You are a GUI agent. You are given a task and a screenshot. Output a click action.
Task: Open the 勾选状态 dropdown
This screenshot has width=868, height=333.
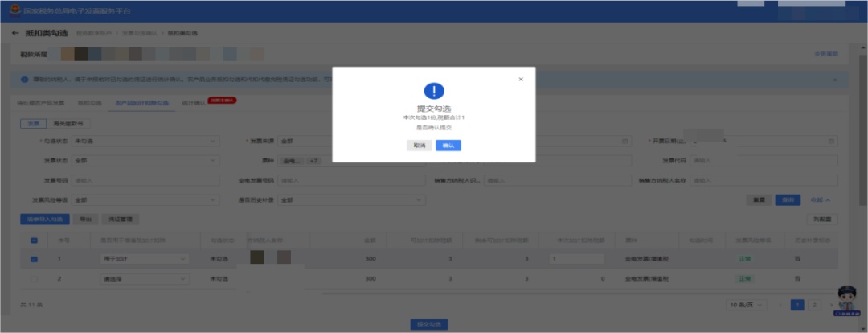[145, 142]
